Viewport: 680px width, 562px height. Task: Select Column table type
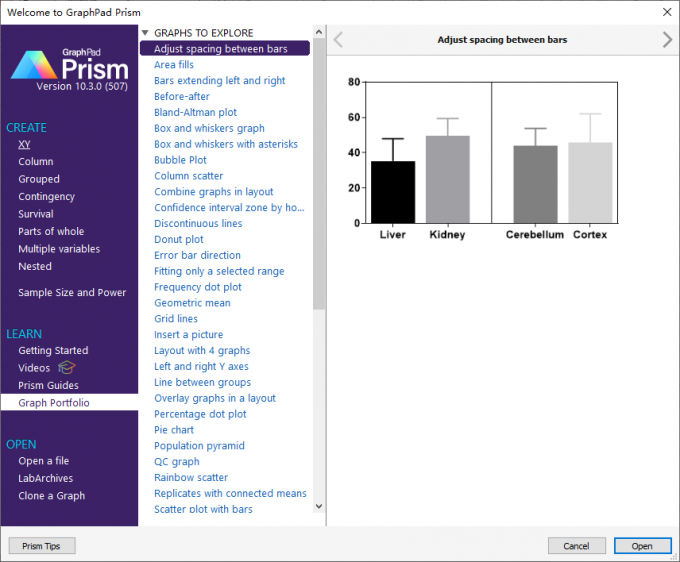(x=36, y=162)
